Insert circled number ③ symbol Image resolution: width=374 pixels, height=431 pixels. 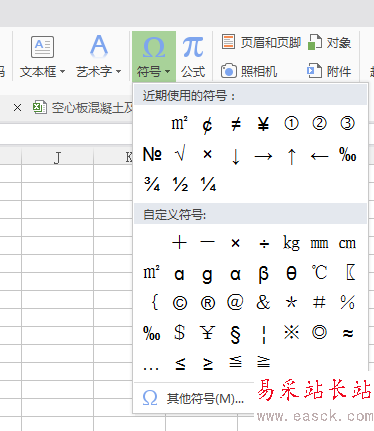click(347, 124)
